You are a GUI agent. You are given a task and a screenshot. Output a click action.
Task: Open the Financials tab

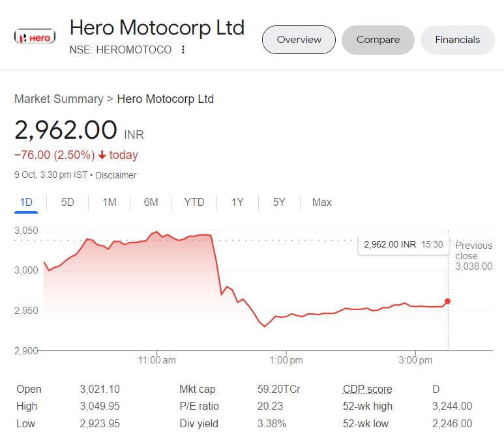pyautogui.click(x=457, y=40)
